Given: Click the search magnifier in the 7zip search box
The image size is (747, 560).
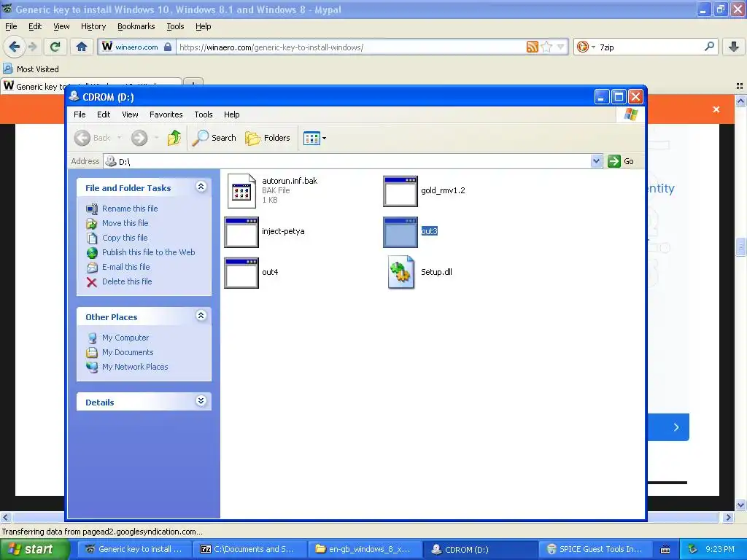Looking at the screenshot, I should tap(709, 47).
